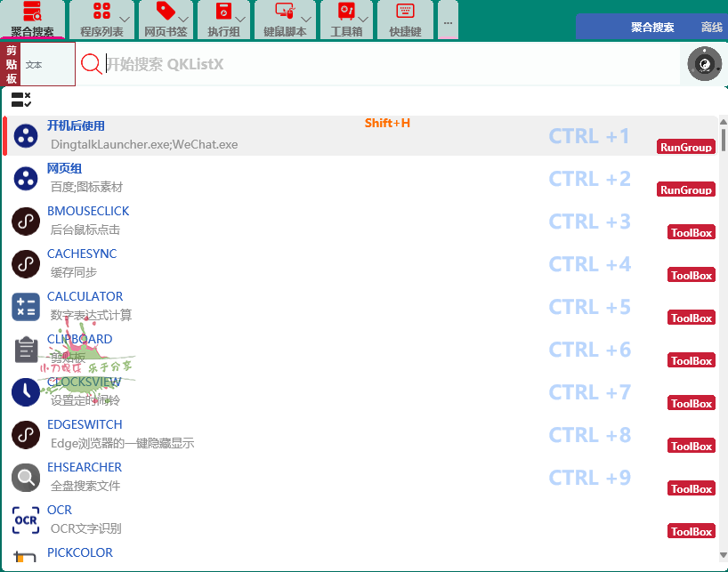Click the red magnifier icon beside the search box

[x=92, y=63]
